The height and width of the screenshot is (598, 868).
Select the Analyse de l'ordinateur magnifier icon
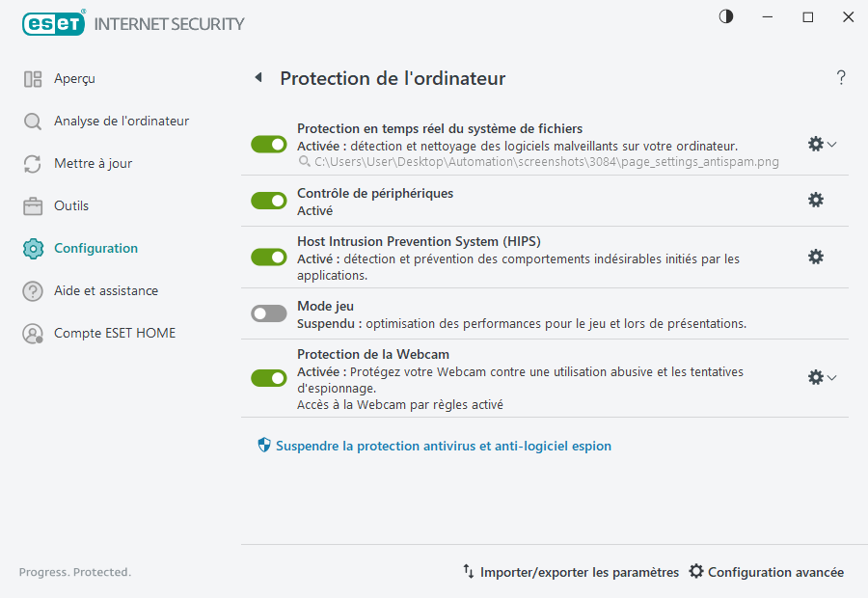31,121
